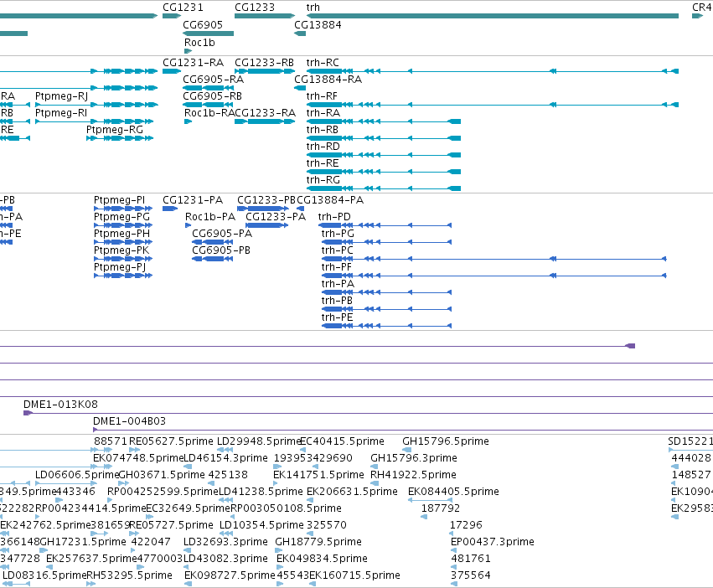The image size is (713, 588).
Task: Click transcript label trh-RB
Action: tap(322, 130)
